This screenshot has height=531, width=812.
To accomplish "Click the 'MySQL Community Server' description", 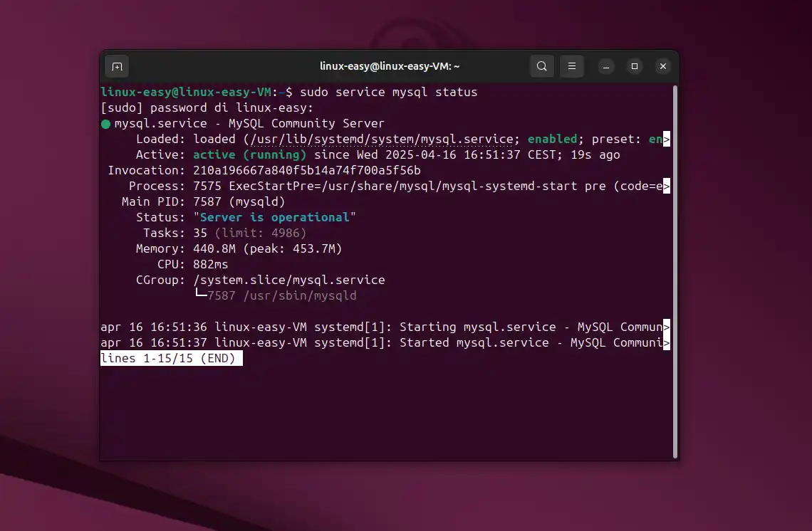I will coord(306,123).
